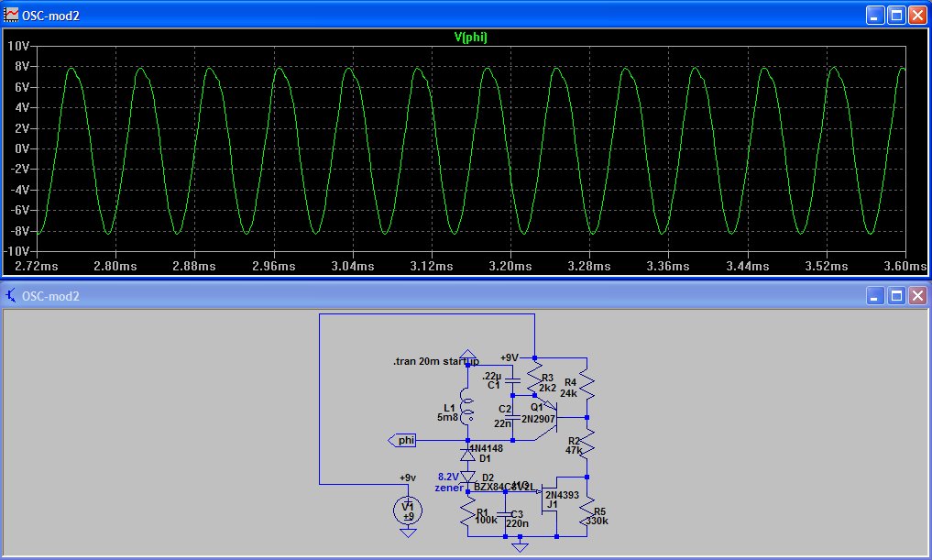Click the 3.20ms time axis label
The width and height of the screenshot is (932, 560).
point(510,267)
